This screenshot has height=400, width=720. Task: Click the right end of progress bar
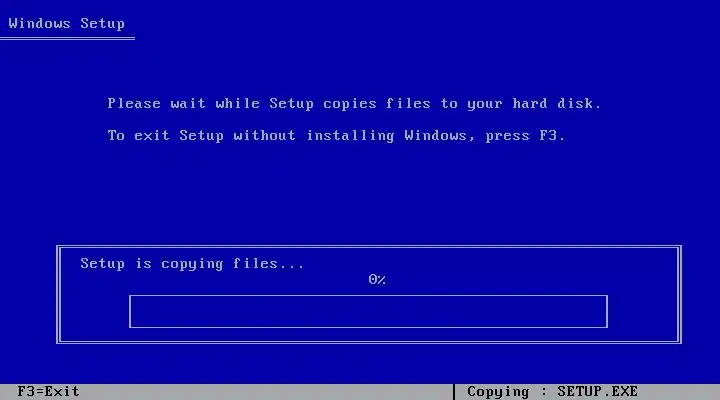click(607, 311)
